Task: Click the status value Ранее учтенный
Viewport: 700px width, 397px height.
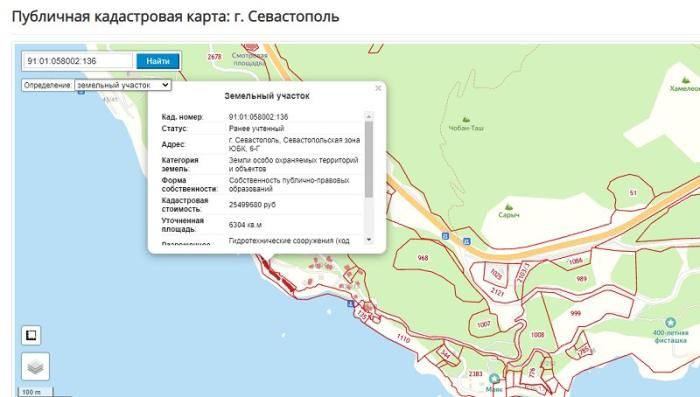Action: pos(257,129)
